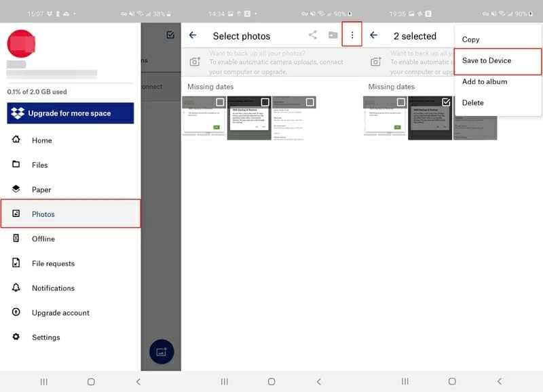Uncheck the selected photo in 2 selected screen

tap(446, 102)
